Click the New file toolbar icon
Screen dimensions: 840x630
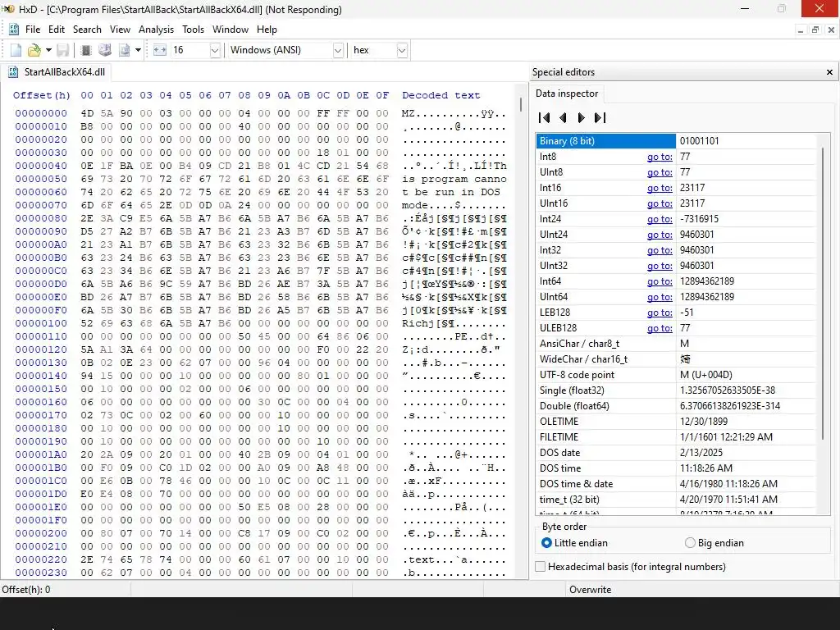tap(16, 50)
